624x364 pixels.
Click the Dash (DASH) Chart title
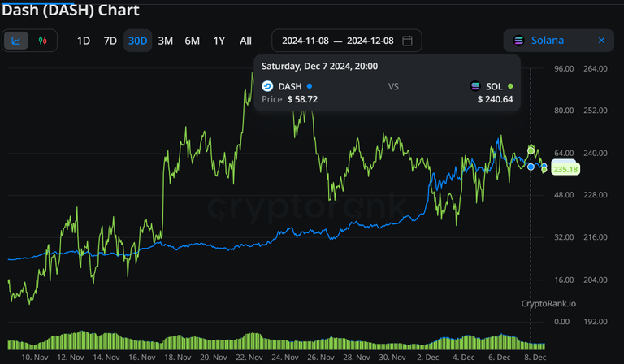(71, 10)
